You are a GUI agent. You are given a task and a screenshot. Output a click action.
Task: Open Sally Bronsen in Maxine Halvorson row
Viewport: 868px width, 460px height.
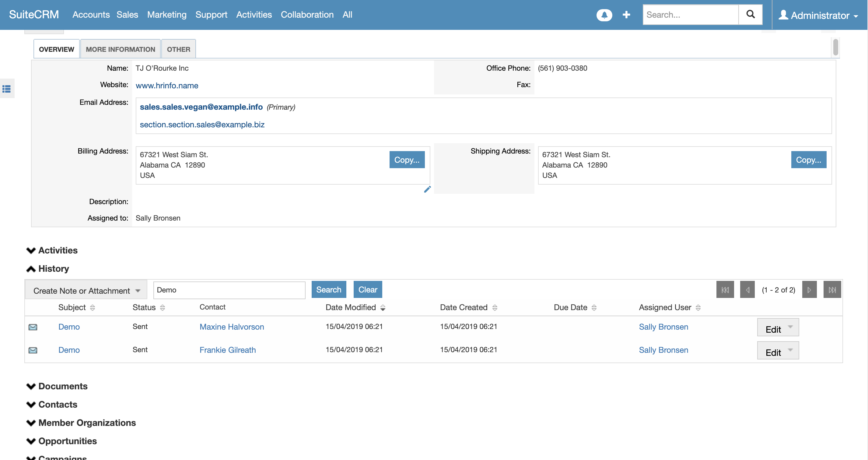[x=663, y=327]
